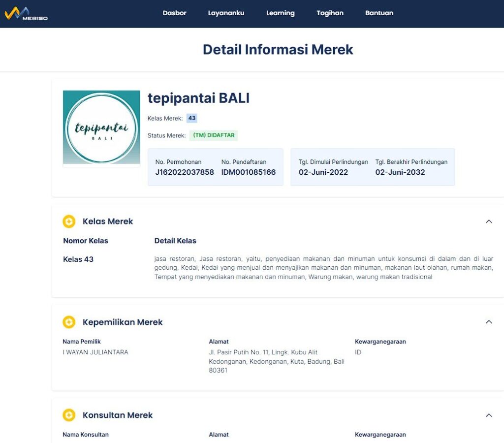The image size is (504, 443).
Task: Click the yellow Kelas Merek section icon
Action: (69, 221)
